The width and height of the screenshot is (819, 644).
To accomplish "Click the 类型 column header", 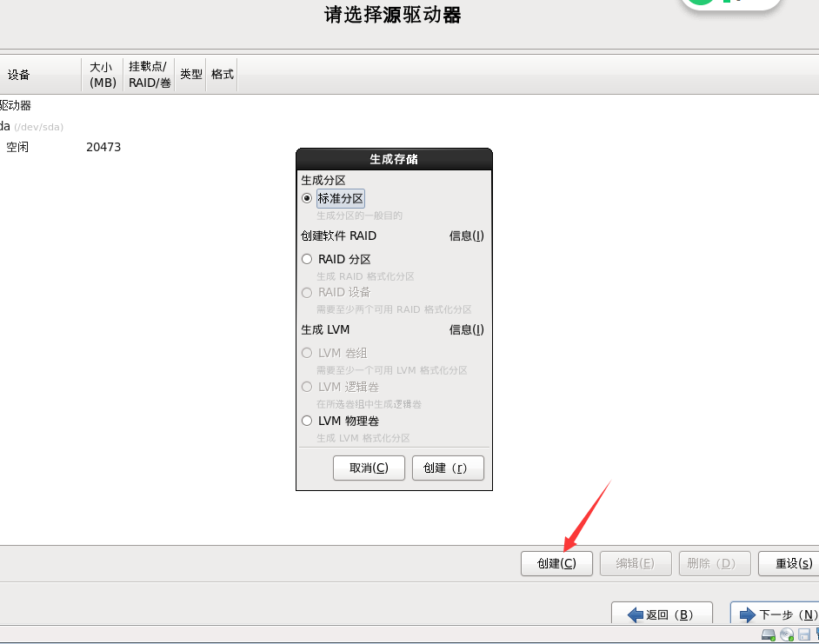I will click(x=190, y=75).
